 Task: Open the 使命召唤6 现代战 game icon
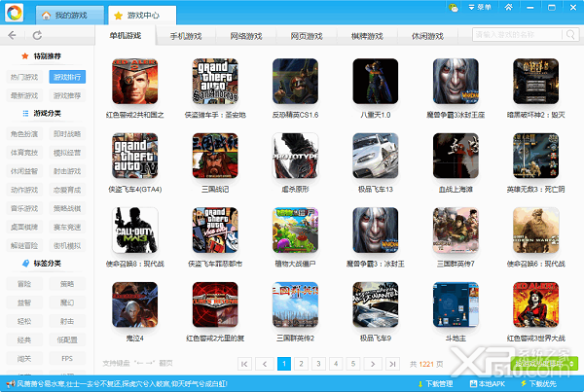pyautogui.click(x=536, y=231)
